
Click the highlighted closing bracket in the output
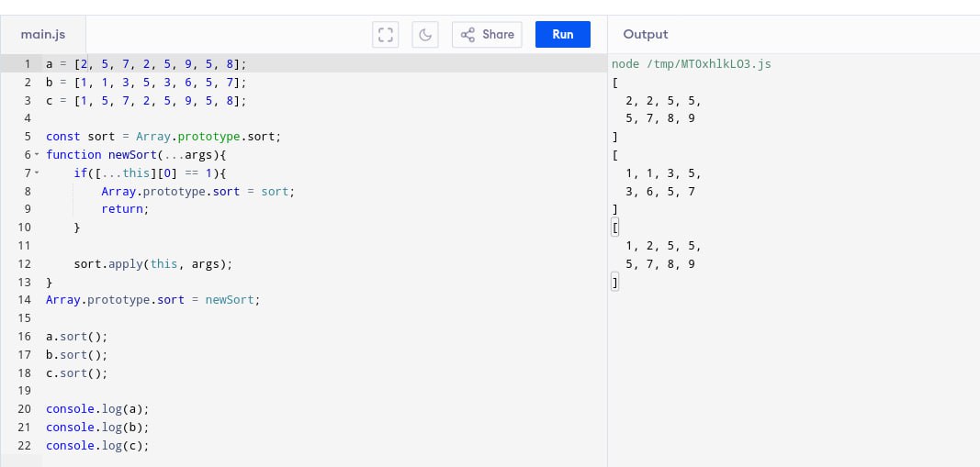pos(615,283)
